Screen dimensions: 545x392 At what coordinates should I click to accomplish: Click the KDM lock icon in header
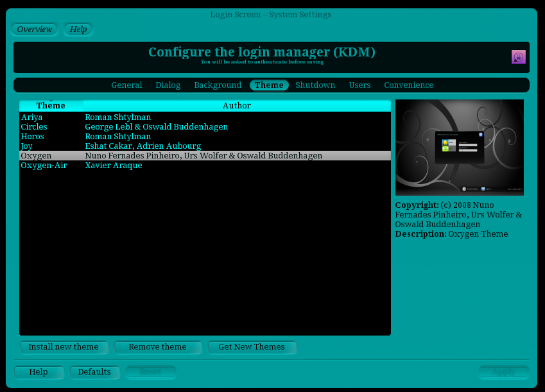click(x=518, y=57)
